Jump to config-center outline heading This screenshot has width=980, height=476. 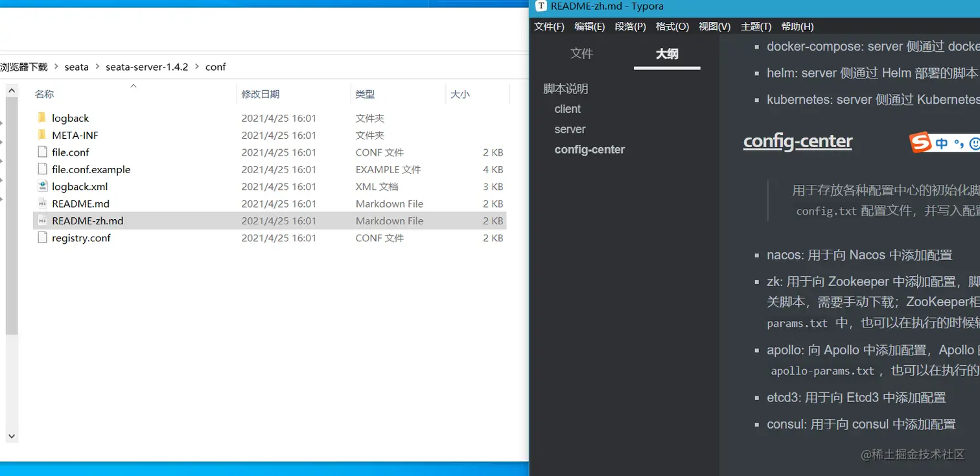pyautogui.click(x=590, y=149)
